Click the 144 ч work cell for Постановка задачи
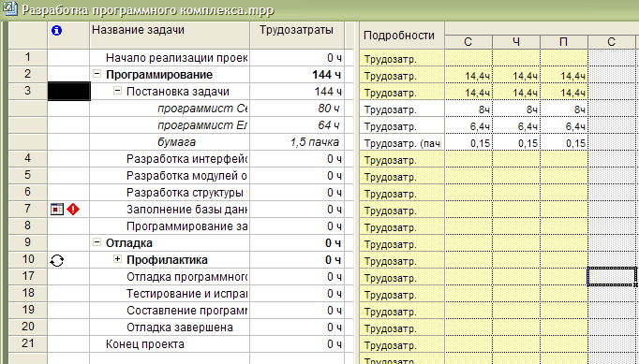Screen dimensions: 639x364 tap(297, 92)
